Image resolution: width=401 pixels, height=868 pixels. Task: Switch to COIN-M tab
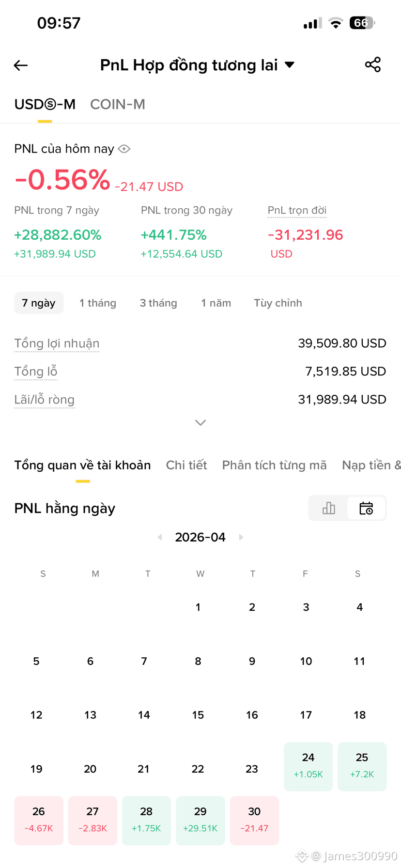click(118, 104)
